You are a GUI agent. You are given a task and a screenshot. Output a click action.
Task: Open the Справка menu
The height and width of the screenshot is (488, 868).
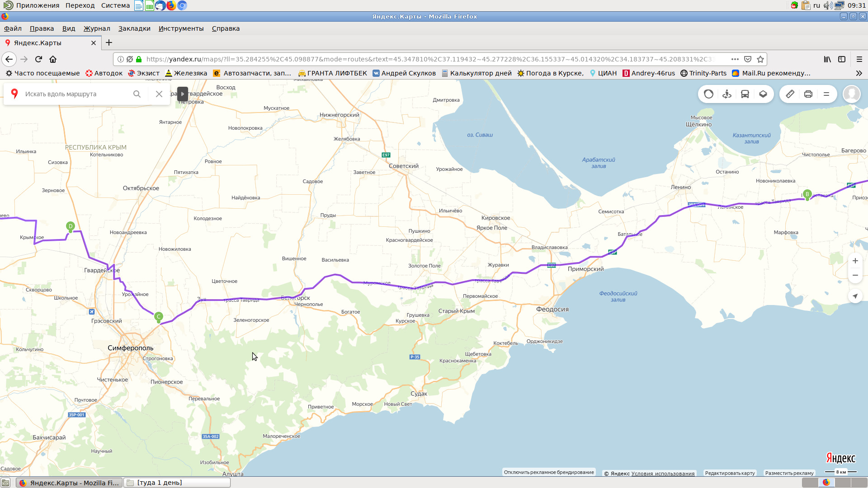(226, 28)
